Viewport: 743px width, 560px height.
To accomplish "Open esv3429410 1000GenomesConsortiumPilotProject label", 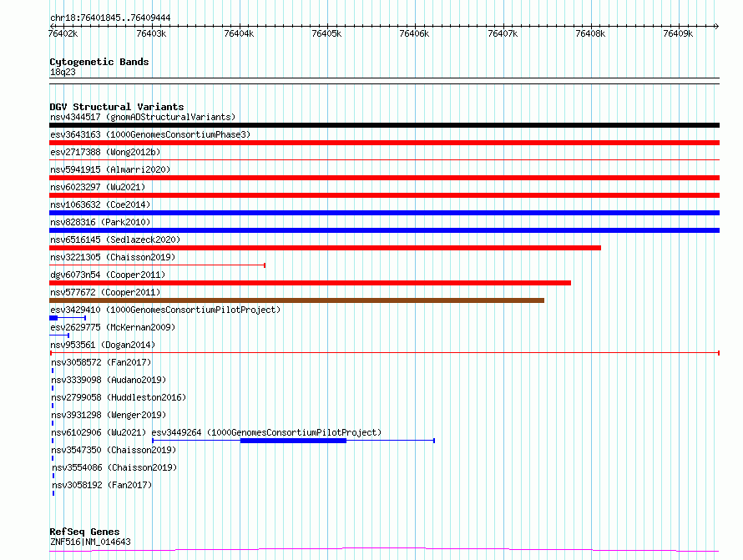I will 165,310.
